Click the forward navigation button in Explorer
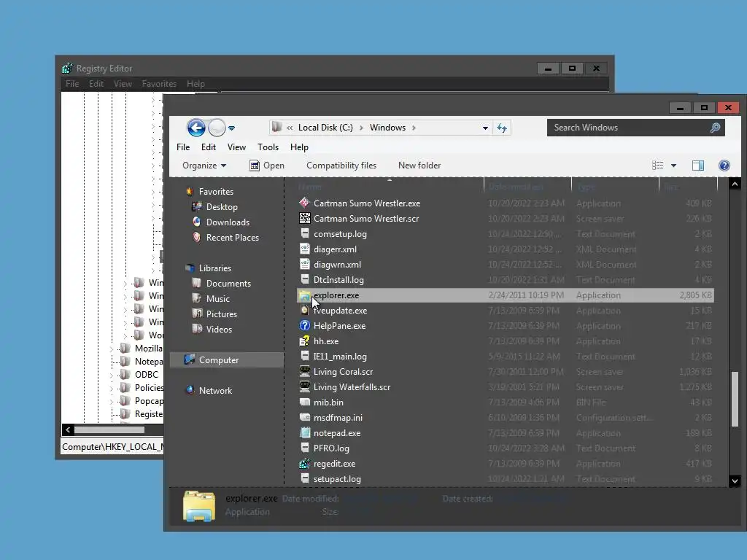Image resolution: width=747 pixels, height=560 pixels. pos(217,128)
